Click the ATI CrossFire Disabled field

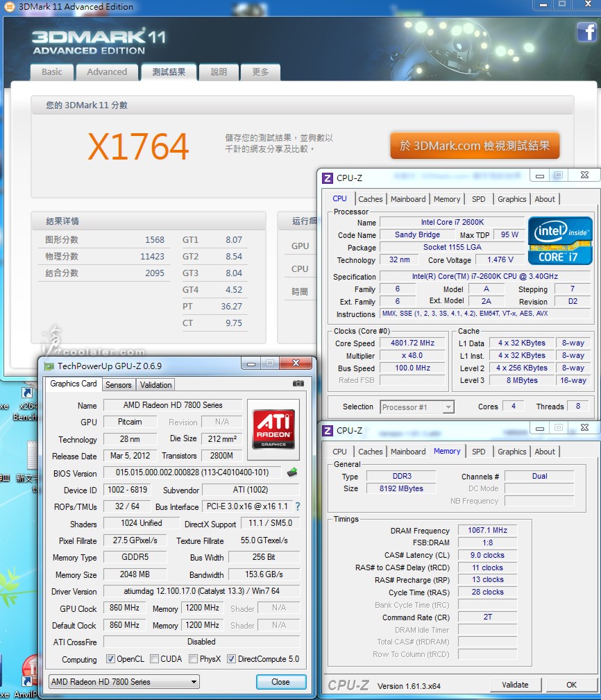tap(201, 642)
